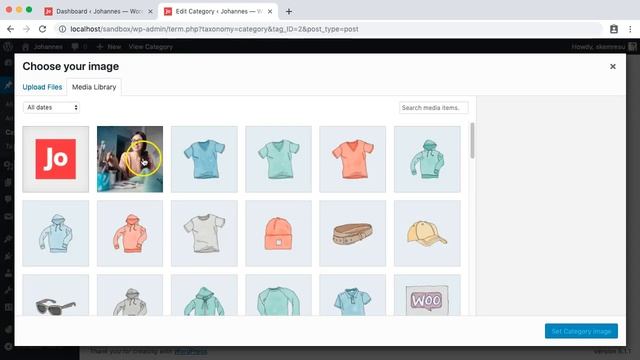Select the orange beanie image
This screenshot has width=640, height=360.
pyautogui.click(x=278, y=233)
